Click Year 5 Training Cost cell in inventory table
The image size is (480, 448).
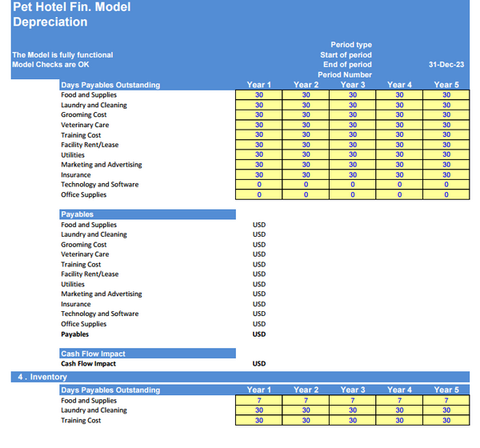pyautogui.click(x=446, y=420)
